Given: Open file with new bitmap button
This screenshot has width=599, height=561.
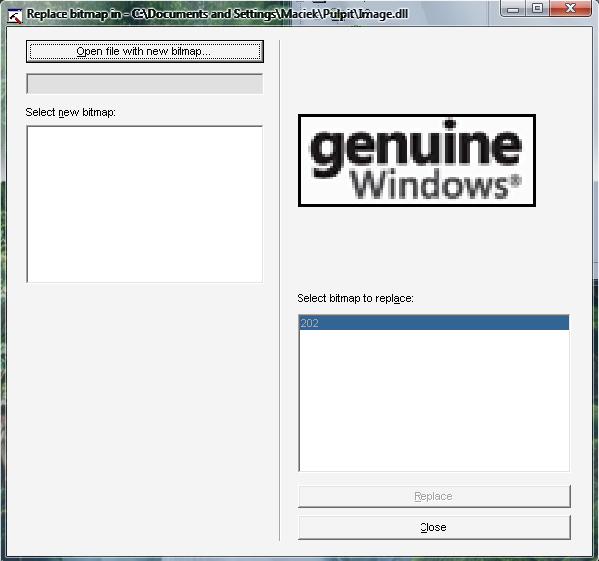Looking at the screenshot, I should coord(145,51).
